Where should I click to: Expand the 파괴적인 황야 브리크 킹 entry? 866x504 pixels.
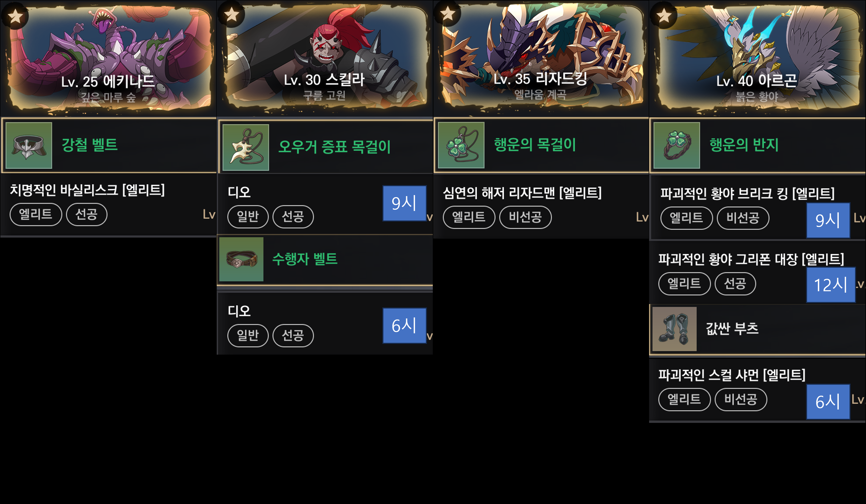click(x=758, y=207)
